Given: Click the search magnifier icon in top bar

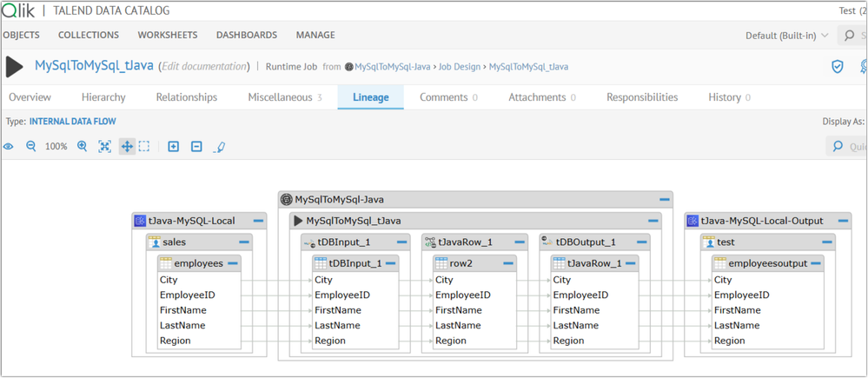Looking at the screenshot, I should (x=850, y=36).
